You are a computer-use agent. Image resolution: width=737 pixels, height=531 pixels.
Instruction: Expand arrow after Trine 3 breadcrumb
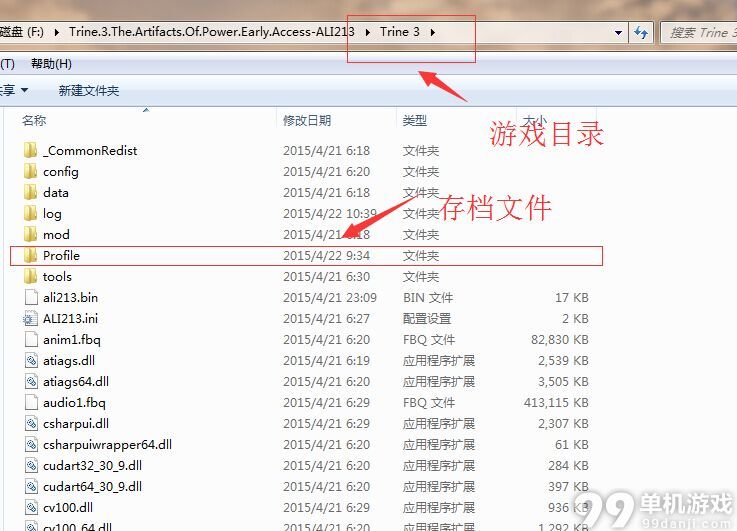tap(432, 32)
